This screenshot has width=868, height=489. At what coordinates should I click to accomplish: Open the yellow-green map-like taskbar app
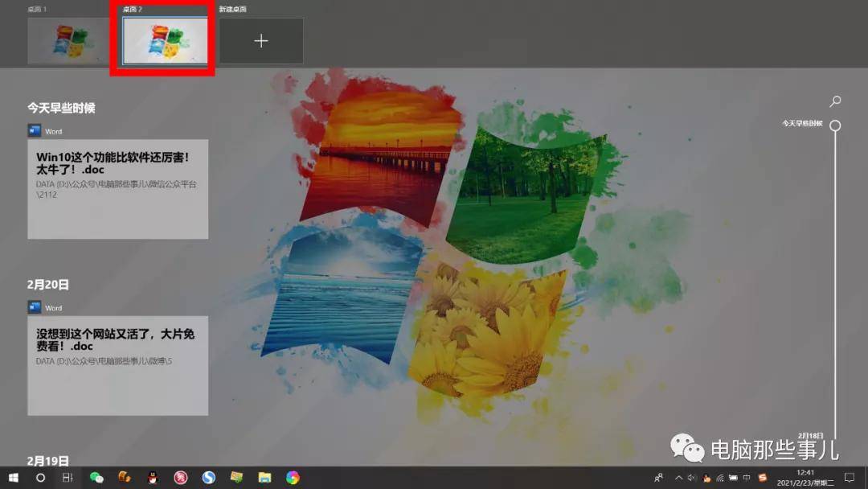tap(236, 478)
